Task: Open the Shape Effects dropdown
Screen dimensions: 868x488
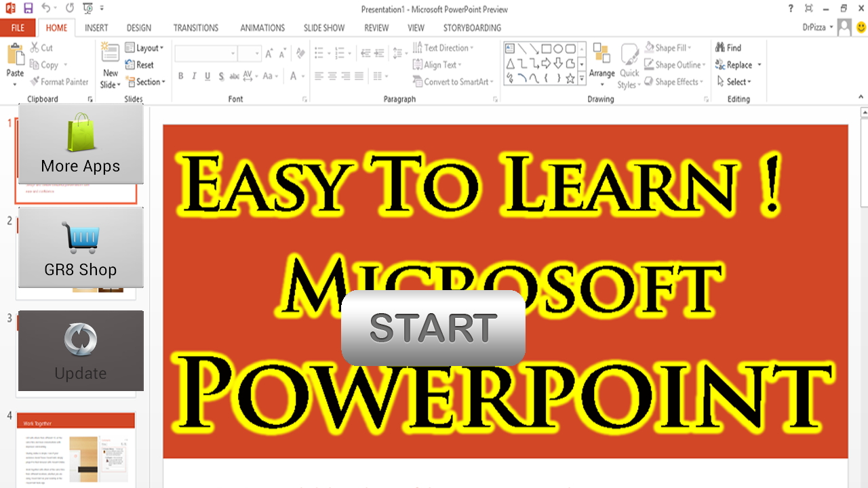Action: point(674,82)
